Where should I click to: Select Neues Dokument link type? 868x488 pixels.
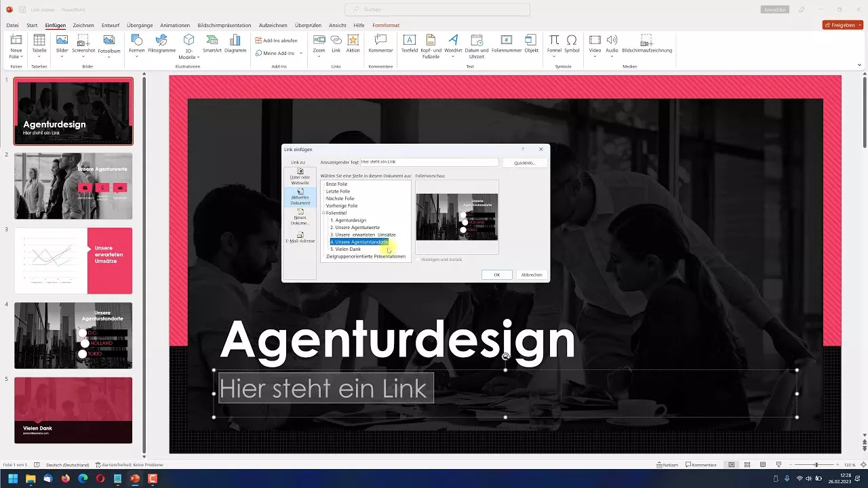(x=300, y=216)
